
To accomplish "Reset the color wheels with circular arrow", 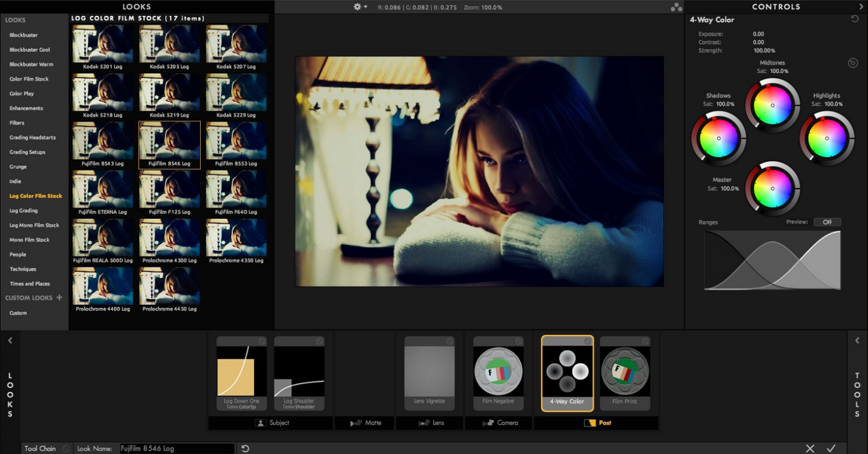I will pos(853,63).
